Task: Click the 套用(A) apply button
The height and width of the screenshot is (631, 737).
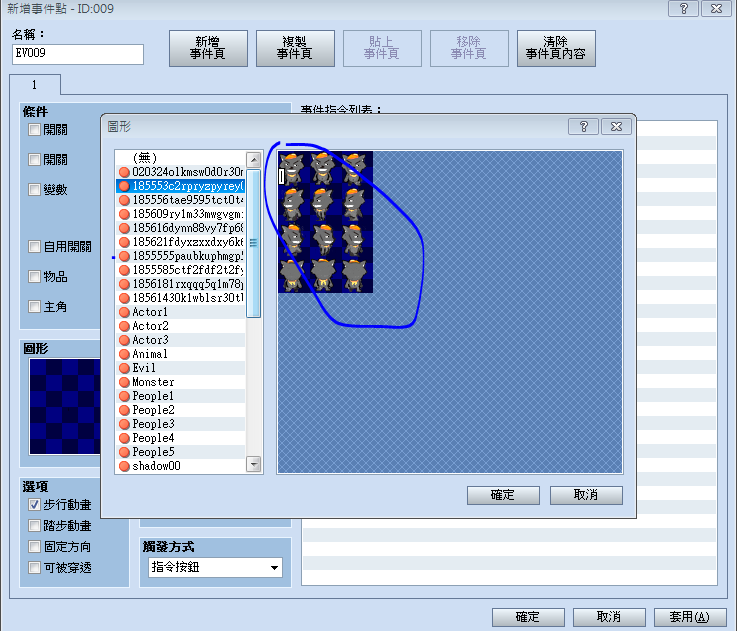Action: coord(690,617)
